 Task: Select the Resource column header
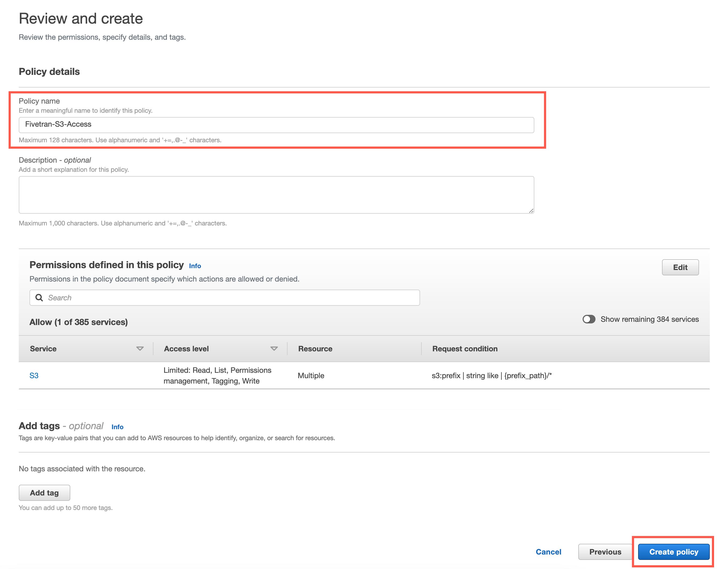point(315,349)
